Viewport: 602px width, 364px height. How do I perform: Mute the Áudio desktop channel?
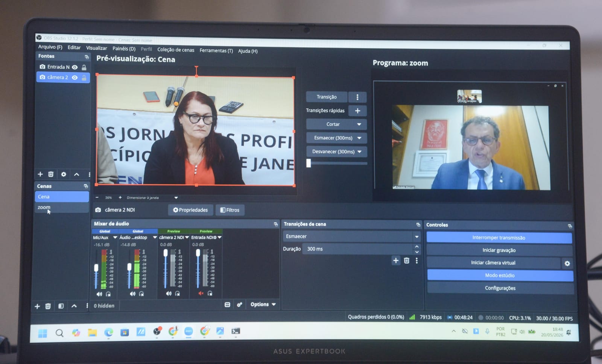(x=132, y=294)
